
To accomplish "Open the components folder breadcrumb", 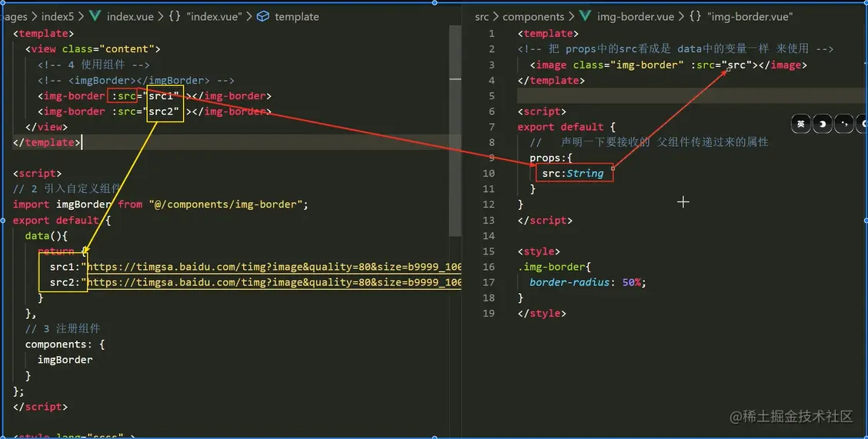I will pos(533,17).
